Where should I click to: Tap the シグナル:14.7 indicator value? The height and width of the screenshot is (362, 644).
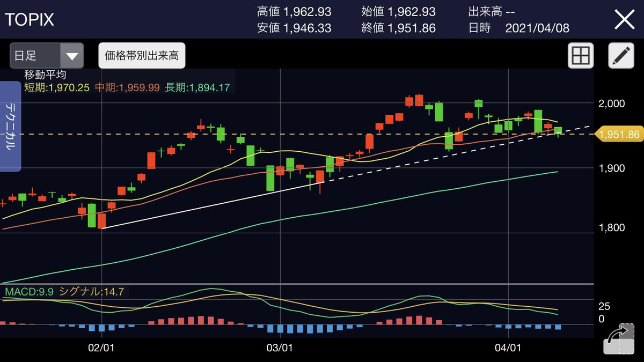(91, 292)
